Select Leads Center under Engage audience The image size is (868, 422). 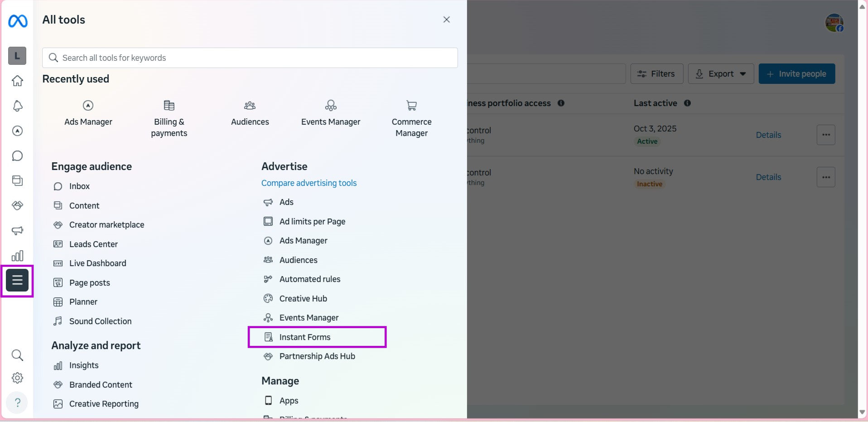click(93, 244)
